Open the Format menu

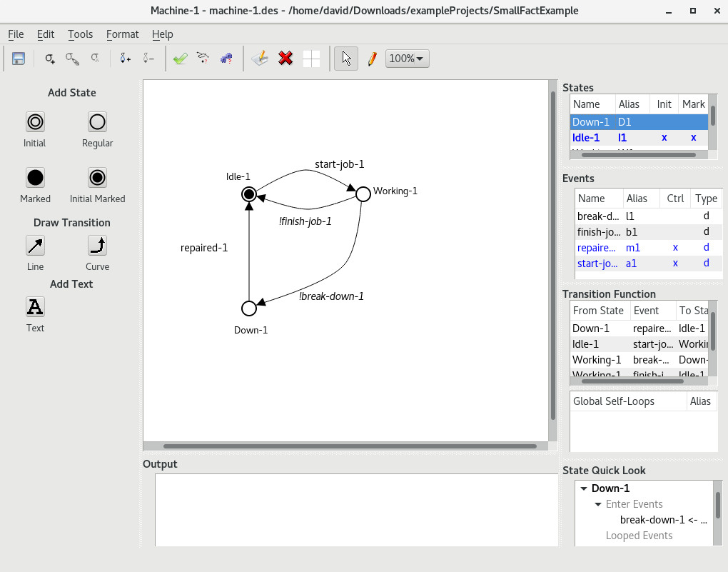tap(122, 34)
